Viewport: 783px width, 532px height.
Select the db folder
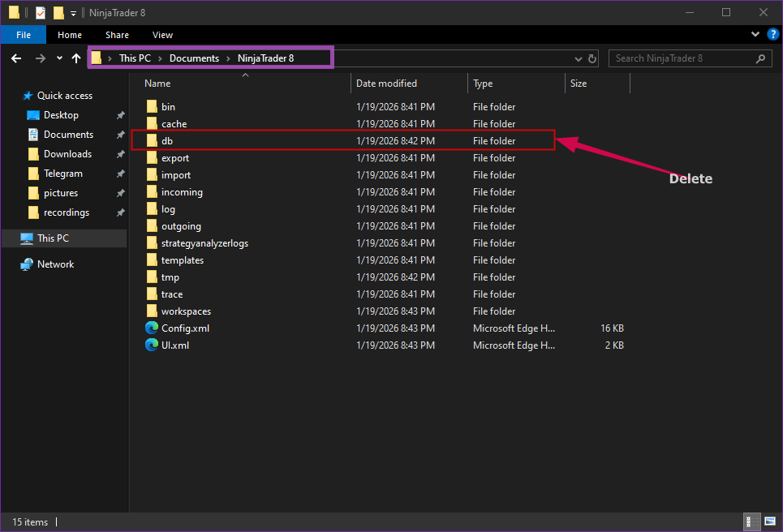click(167, 141)
